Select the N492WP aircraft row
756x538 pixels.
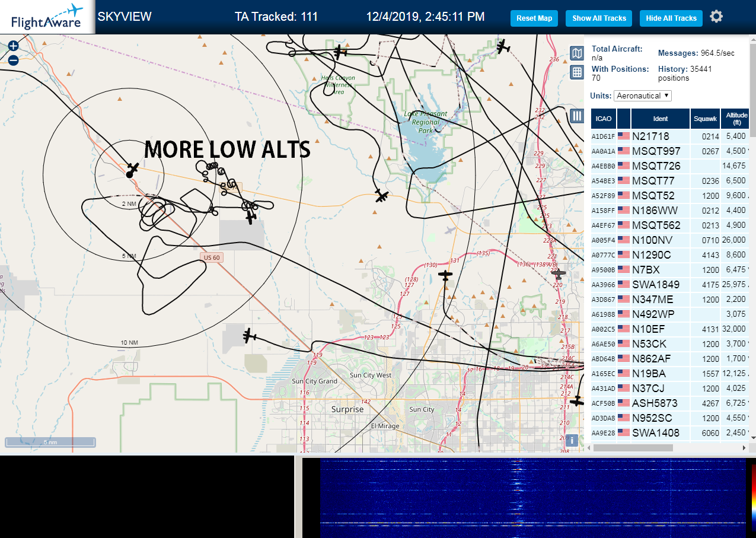670,314
